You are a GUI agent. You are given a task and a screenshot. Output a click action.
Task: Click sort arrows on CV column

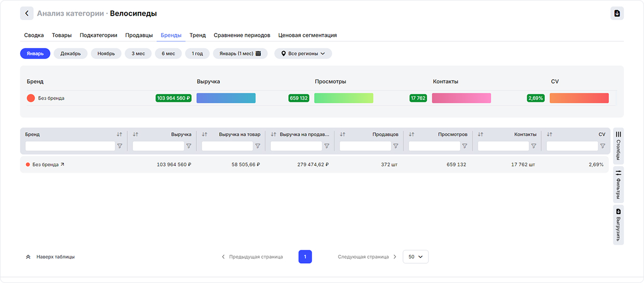(549, 134)
